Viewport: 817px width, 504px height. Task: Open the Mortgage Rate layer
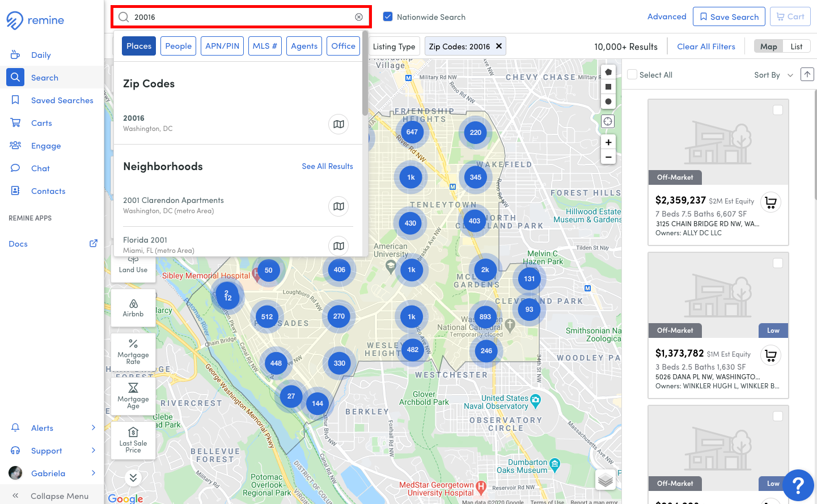[x=133, y=352]
